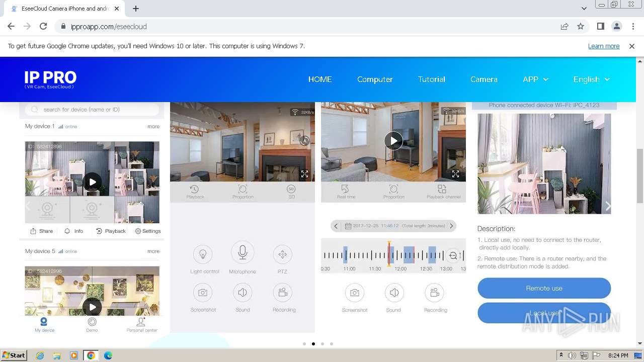Expand playback view to fullscreen
The image size is (644, 362).
455,174
